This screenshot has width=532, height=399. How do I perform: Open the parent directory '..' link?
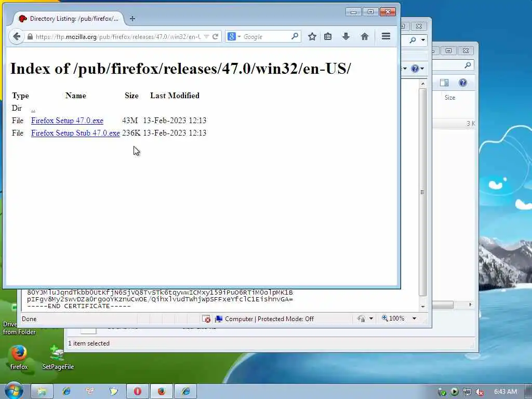click(x=33, y=109)
